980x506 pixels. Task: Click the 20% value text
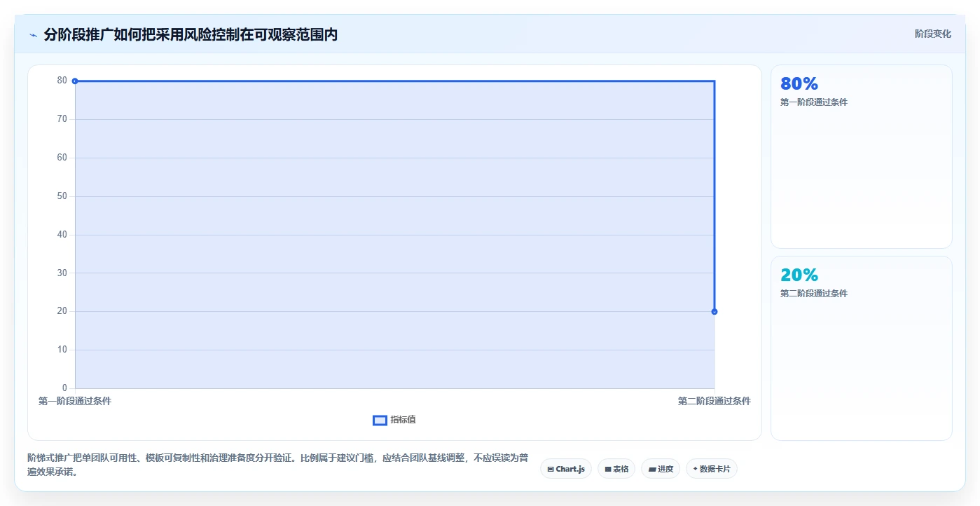[x=799, y=275]
